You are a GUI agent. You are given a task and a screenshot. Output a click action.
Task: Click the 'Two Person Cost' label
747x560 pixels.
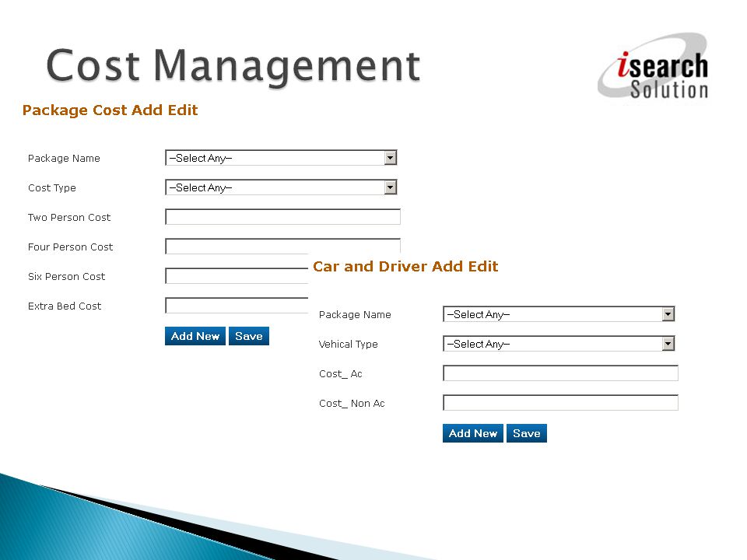(x=69, y=218)
